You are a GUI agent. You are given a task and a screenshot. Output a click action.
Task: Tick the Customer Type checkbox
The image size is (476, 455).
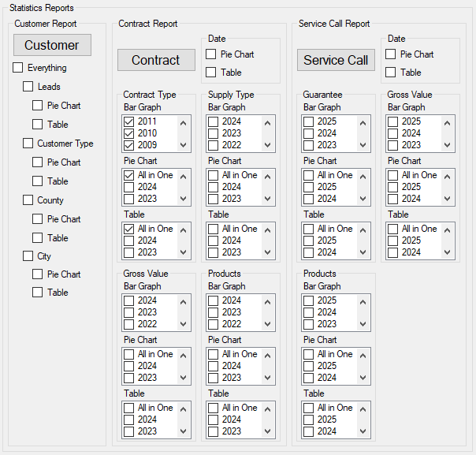28,144
